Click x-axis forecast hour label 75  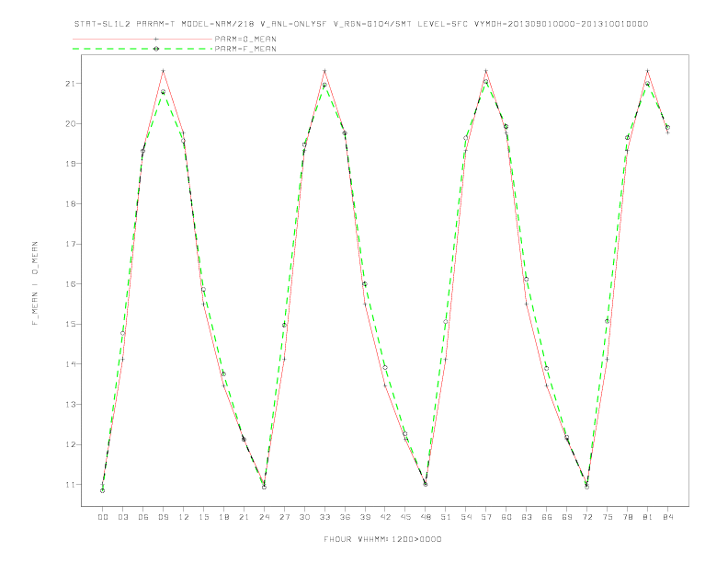[608, 517]
